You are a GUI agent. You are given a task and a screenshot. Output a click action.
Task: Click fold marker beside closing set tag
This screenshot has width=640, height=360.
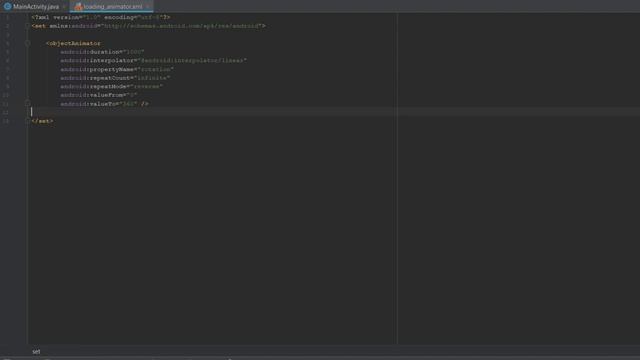(x=28, y=121)
